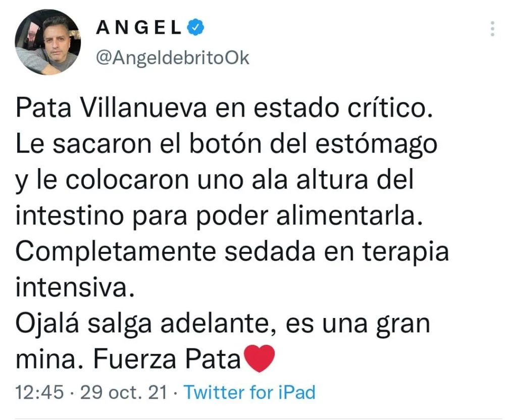Click the line 'Le sacaron el botón del estómago'
The width and height of the screenshot is (517, 420).
pyautogui.click(x=227, y=144)
